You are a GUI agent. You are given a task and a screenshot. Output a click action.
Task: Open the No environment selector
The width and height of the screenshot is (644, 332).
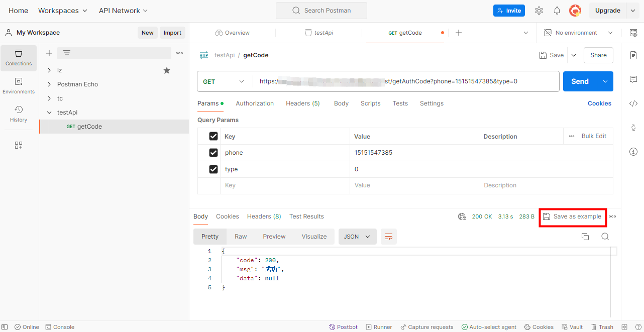click(579, 33)
